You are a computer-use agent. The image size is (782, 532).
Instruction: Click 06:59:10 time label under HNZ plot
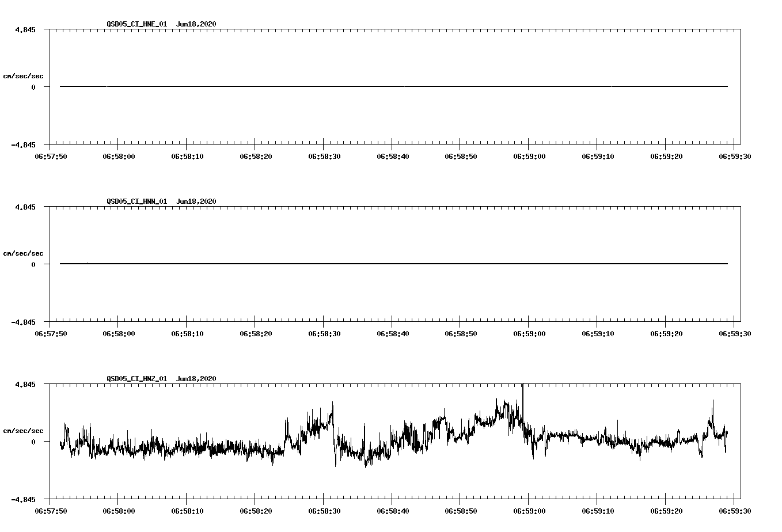pyautogui.click(x=597, y=511)
